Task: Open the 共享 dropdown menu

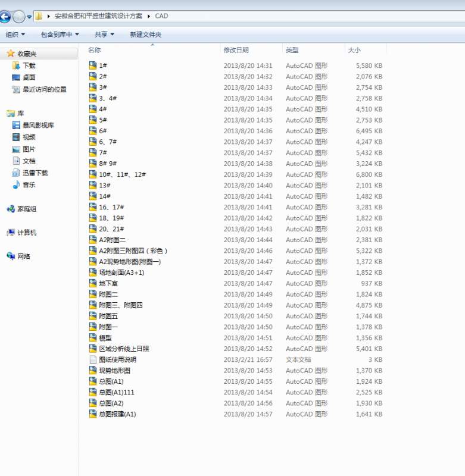Action: point(104,35)
